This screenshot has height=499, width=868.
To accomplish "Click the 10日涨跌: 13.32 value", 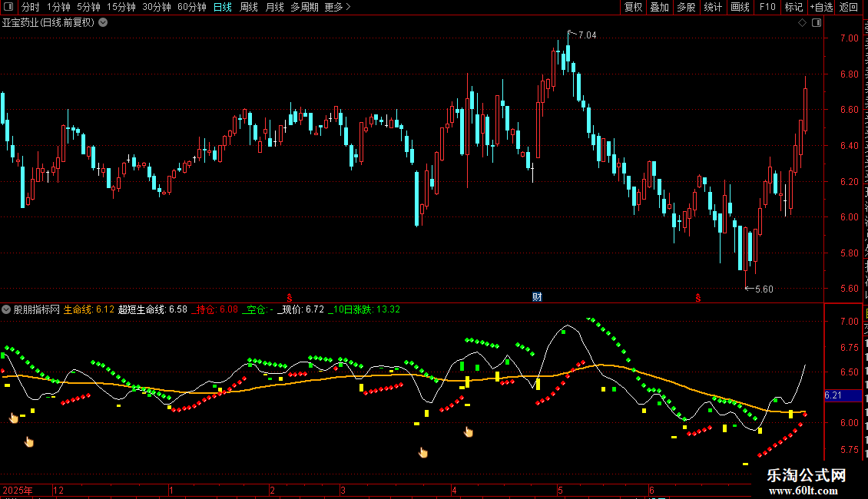I will click(x=364, y=309).
